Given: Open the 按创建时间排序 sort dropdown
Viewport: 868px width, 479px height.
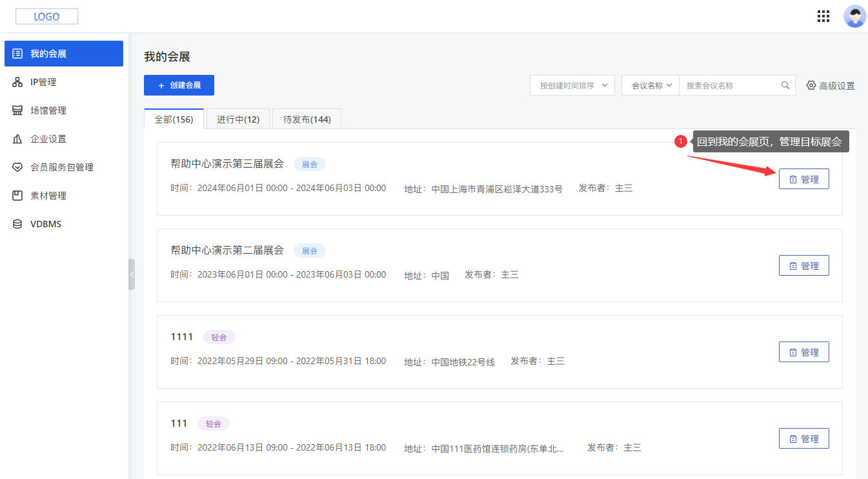Looking at the screenshot, I should (x=572, y=85).
